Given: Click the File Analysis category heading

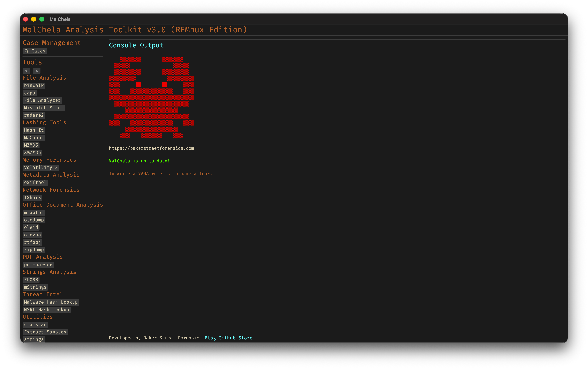Looking at the screenshot, I should click(44, 78).
